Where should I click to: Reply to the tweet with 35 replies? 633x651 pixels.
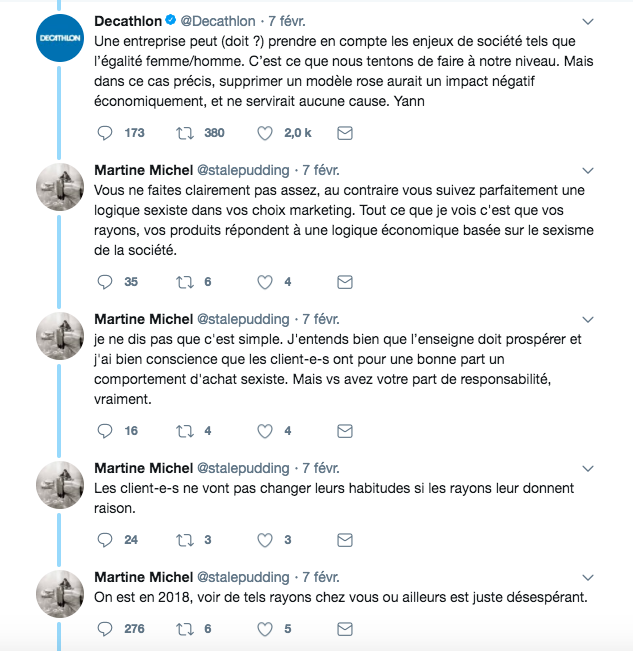point(105,282)
